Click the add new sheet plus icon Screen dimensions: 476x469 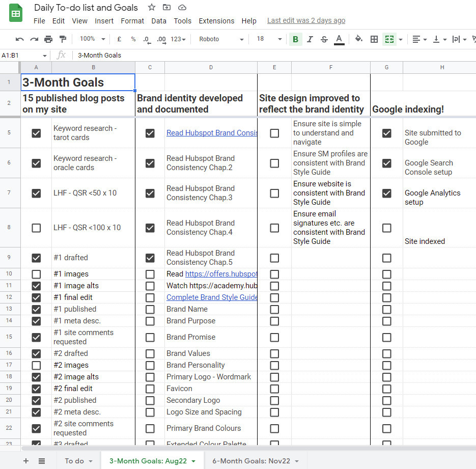26,461
